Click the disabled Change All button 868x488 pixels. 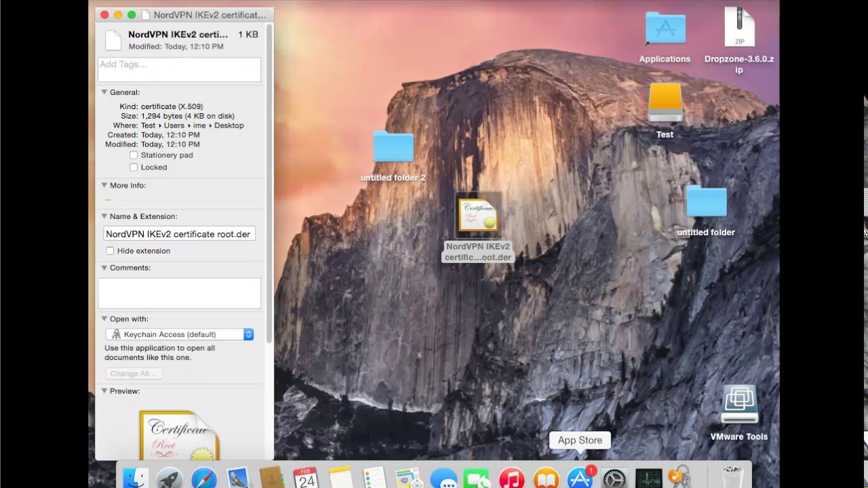[134, 373]
